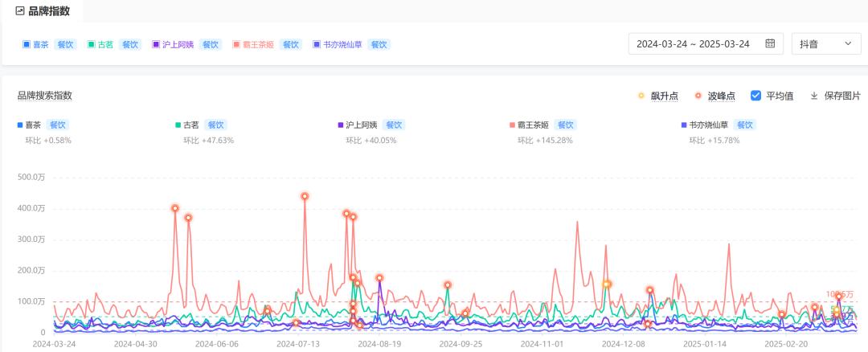Click the 环比 +15.78% value under 书亦烧仙草
Screen dimensions: 868x352
[x=714, y=141]
